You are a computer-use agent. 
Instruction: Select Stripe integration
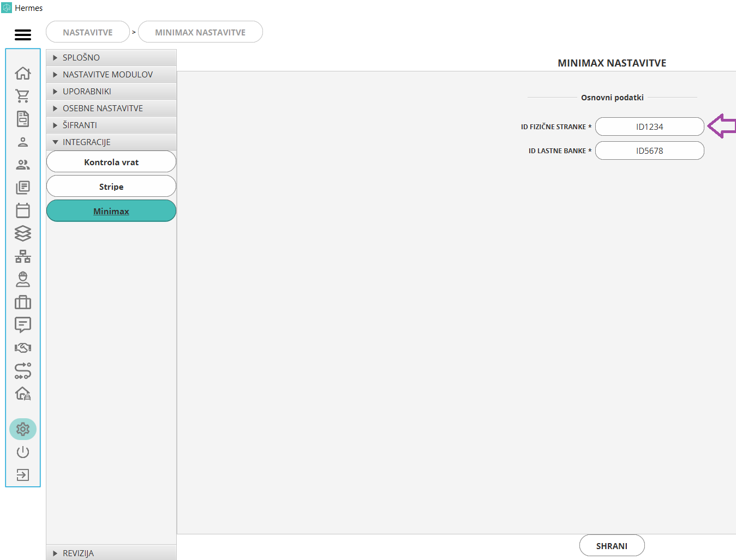tap(111, 186)
